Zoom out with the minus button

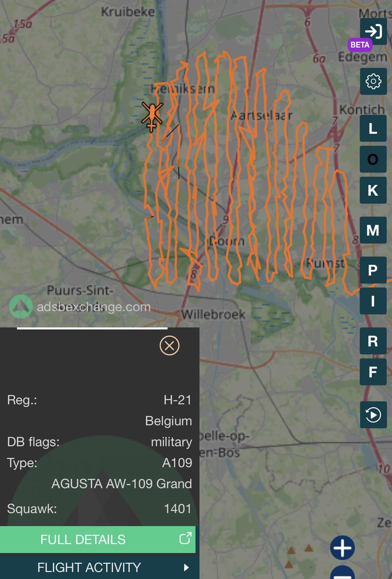coord(342,573)
